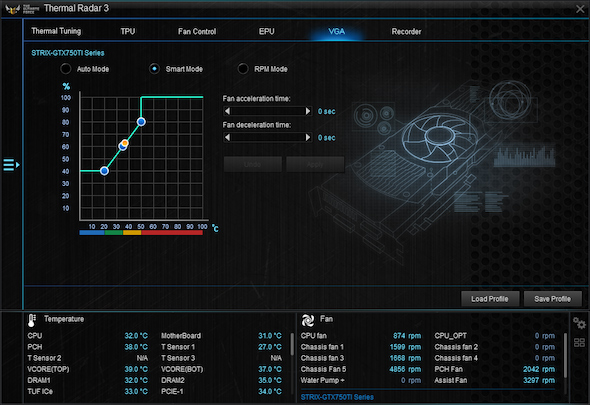Open the VGA tab
This screenshot has height=405, width=590.
coord(336,31)
